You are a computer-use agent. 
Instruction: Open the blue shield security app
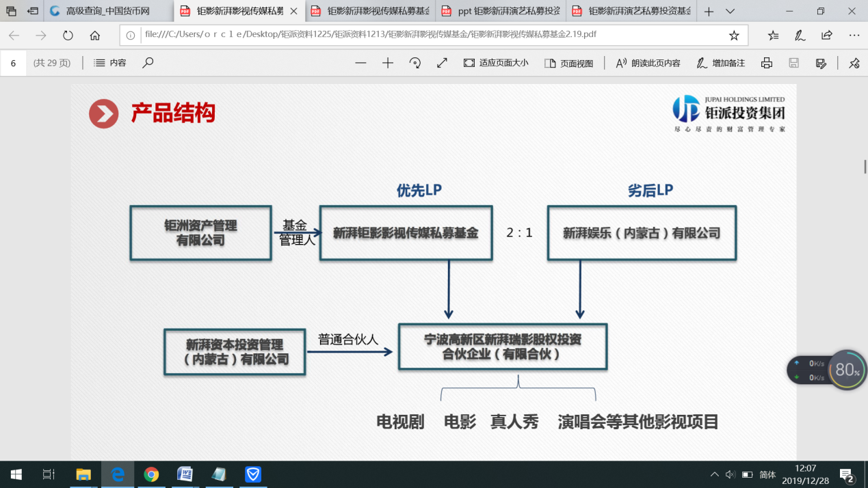(252, 474)
